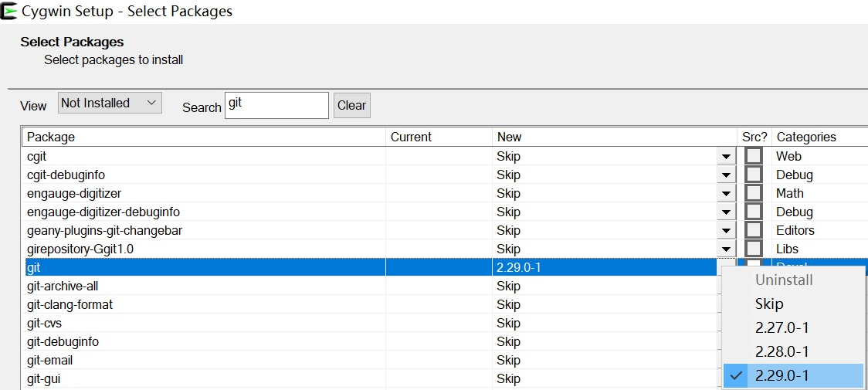868x390 pixels.
Task: Click Skip value for git-cvs
Action: click(508, 323)
